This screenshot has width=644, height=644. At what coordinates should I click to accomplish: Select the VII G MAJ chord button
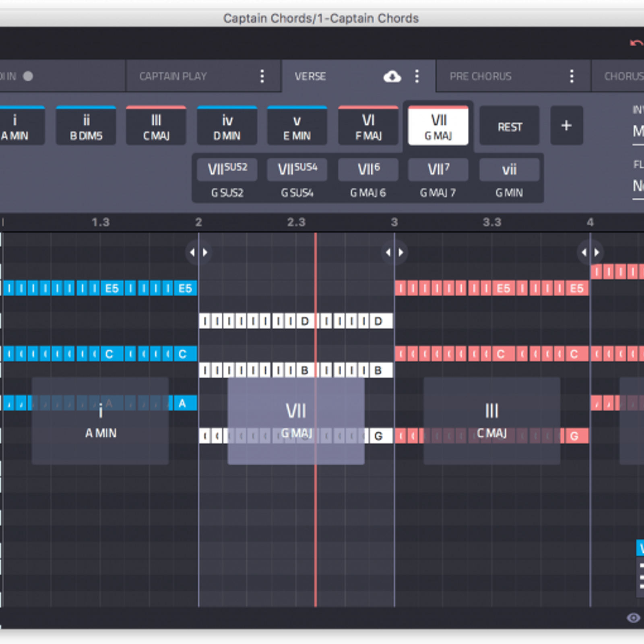438,126
